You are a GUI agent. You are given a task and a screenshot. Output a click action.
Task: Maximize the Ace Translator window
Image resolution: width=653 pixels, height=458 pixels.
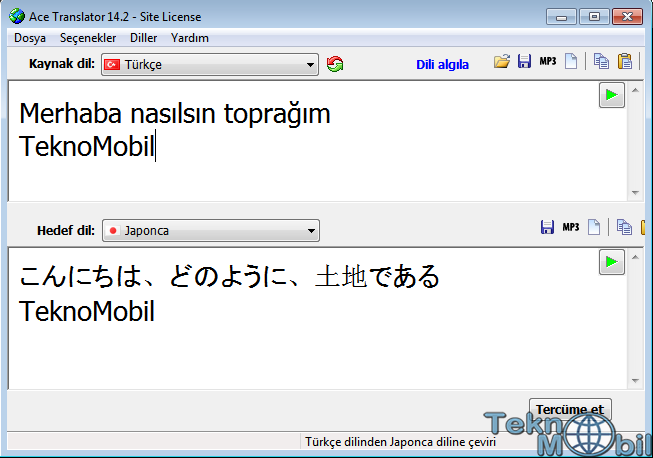tap(594, 17)
